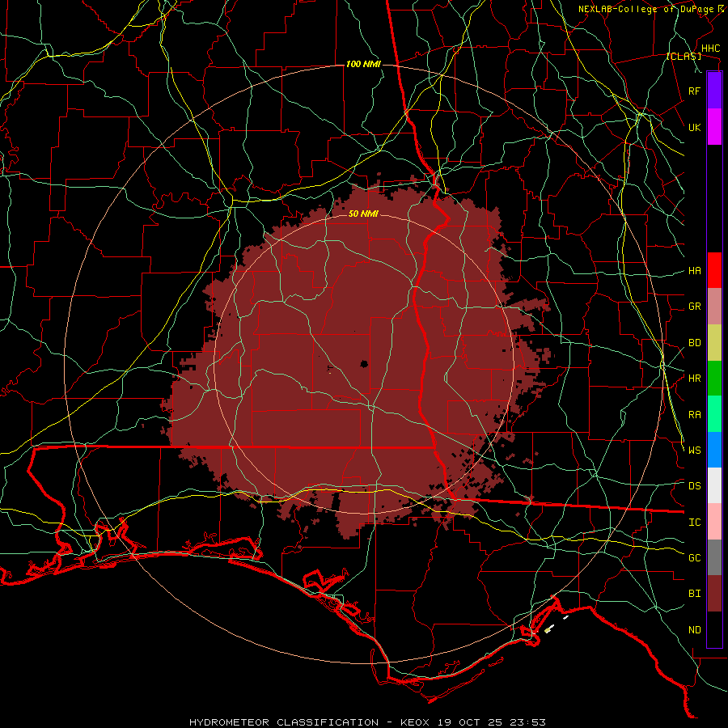Click the ND black legend swatch
The image size is (728, 728).
click(714, 629)
